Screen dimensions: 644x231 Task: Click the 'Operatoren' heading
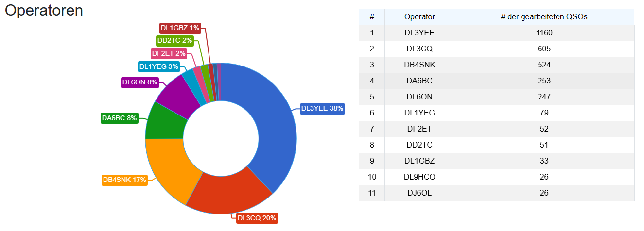click(44, 11)
